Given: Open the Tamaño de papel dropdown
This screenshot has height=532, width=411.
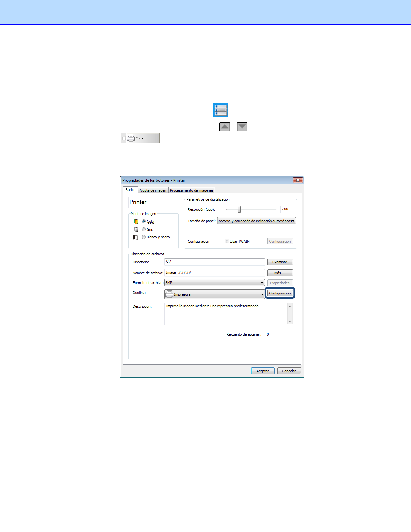Looking at the screenshot, I should click(x=256, y=221).
